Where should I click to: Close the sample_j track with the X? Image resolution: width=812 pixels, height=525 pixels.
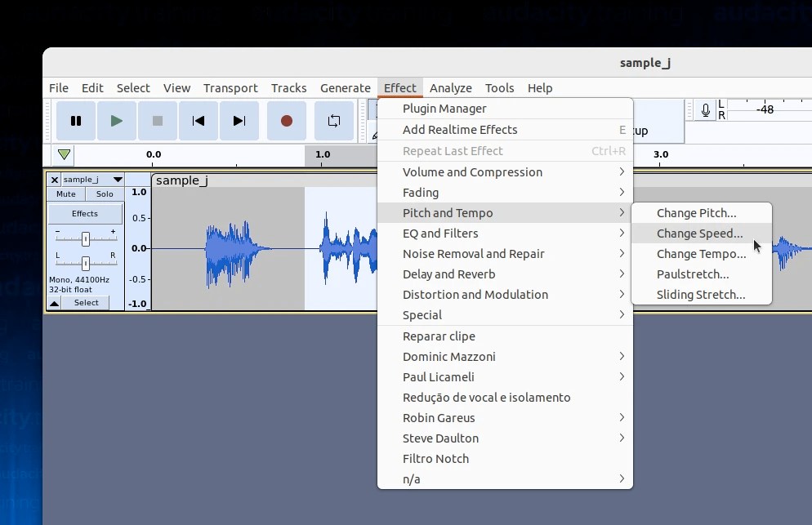coord(54,180)
